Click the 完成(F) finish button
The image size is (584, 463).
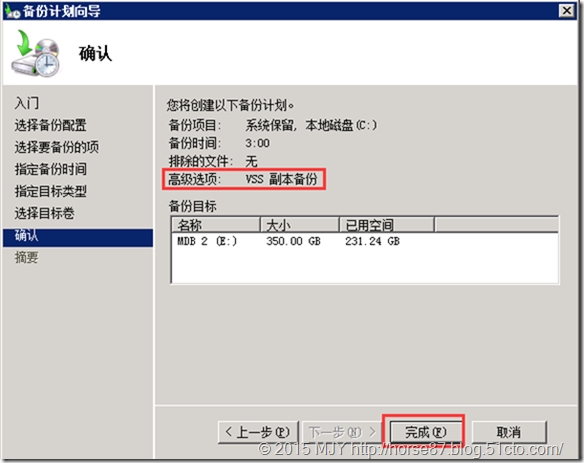pos(425,432)
